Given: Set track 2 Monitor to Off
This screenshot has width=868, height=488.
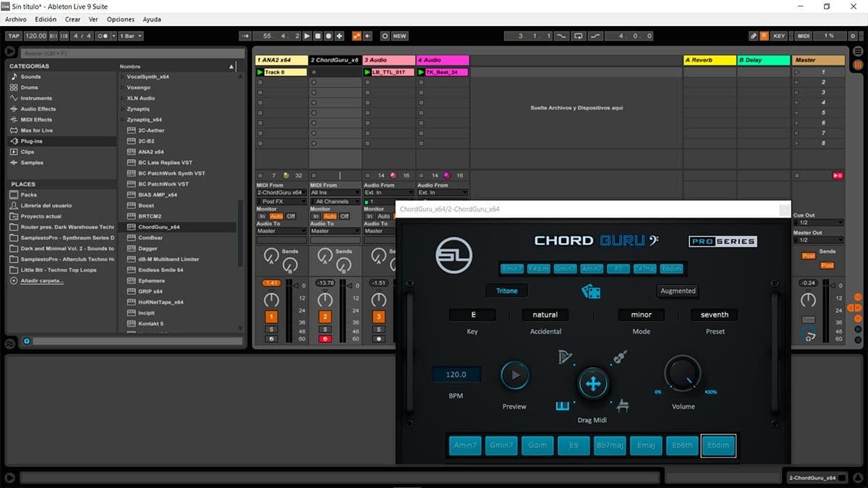Looking at the screenshot, I should pos(344,216).
